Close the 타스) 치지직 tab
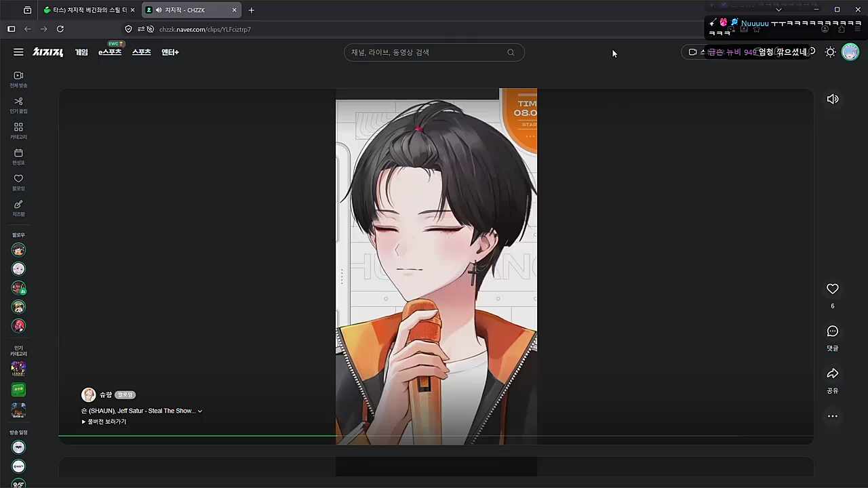This screenshot has height=488, width=868. (x=132, y=10)
